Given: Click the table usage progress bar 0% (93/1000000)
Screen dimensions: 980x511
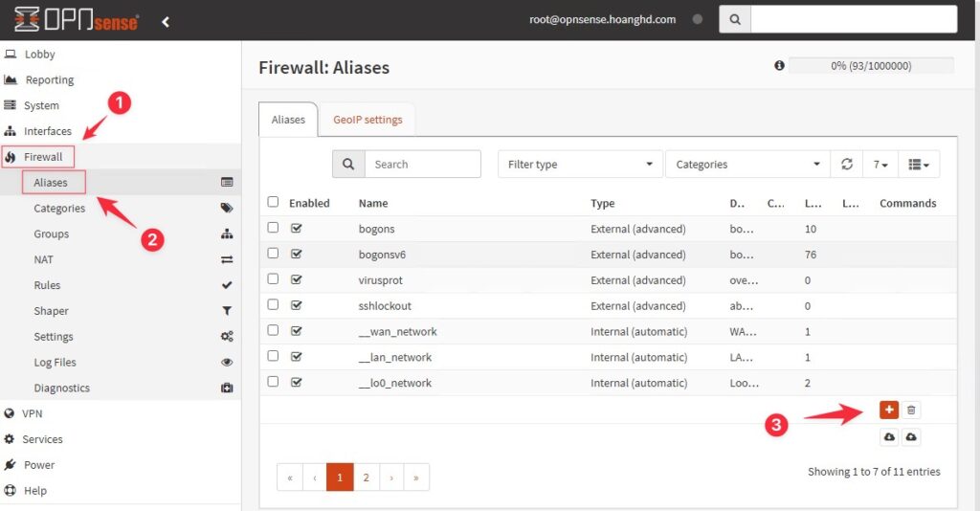Looking at the screenshot, I should click(x=871, y=66).
